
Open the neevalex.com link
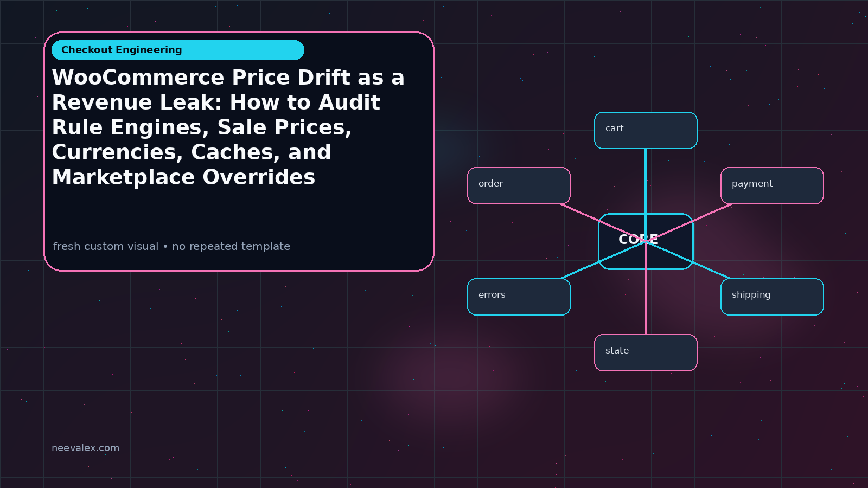tap(85, 448)
